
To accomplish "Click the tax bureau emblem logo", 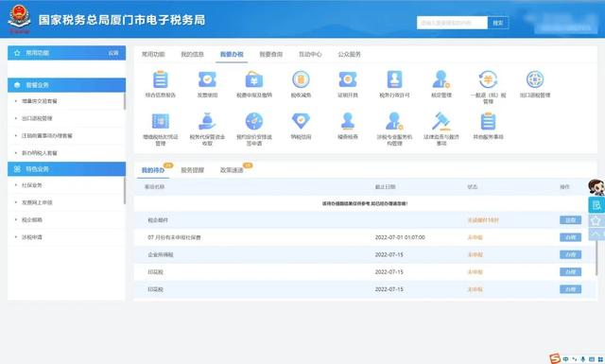I will pos(19,18).
